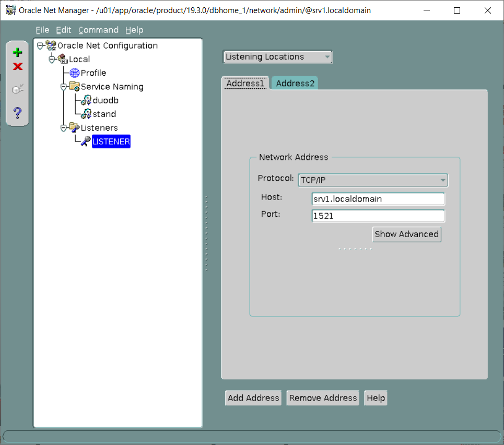Open the File menu

pos(42,30)
